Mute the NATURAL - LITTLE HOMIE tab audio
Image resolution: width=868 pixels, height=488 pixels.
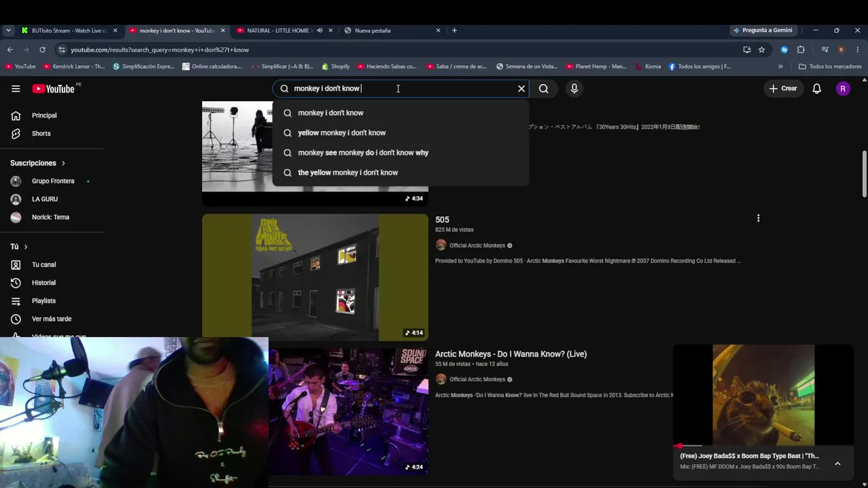coord(319,30)
